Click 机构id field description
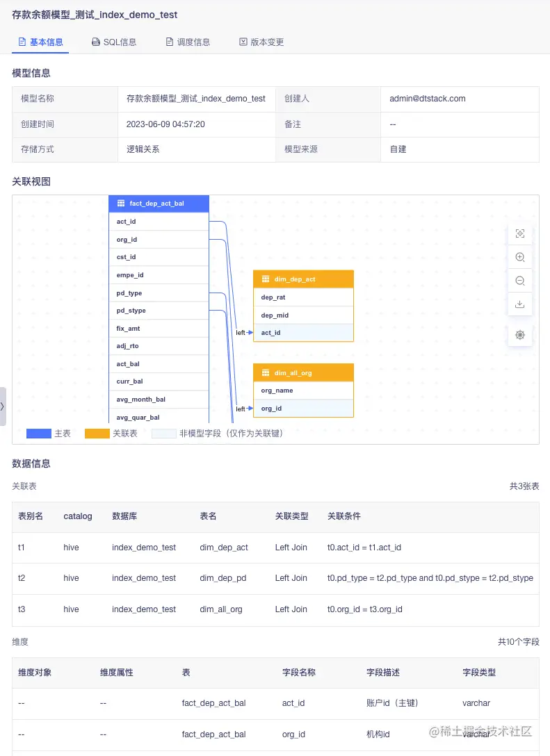Viewport: 550px width, 756px height. [x=378, y=734]
